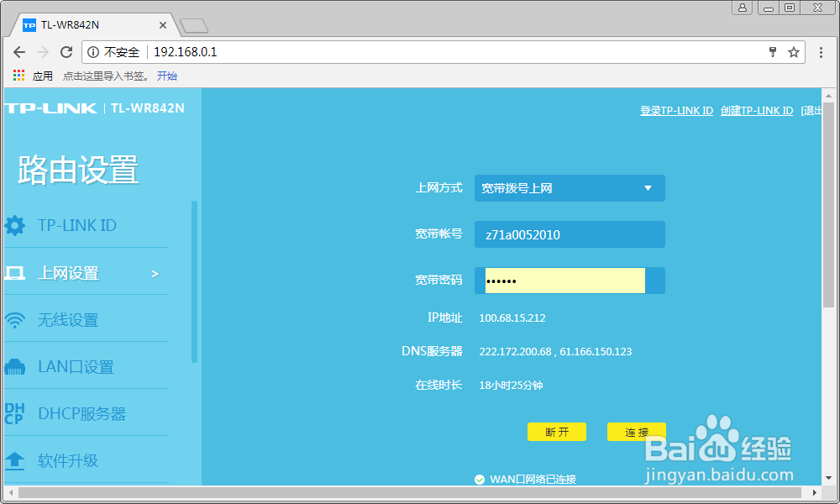Click the vertical scrollbar up arrow

828,97
